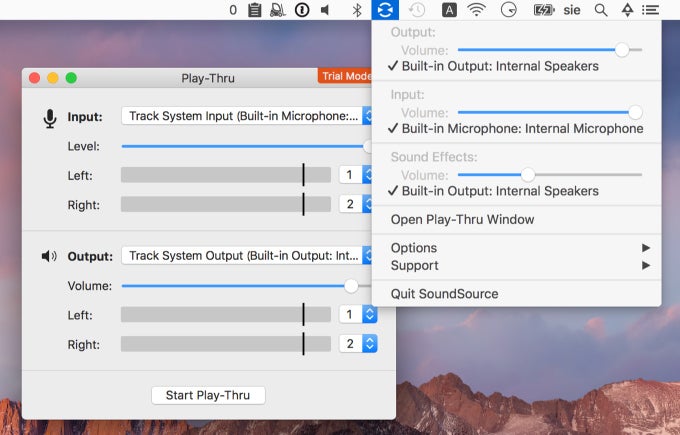This screenshot has height=435, width=680.
Task: Click the Output Left level meter
Action: (x=226, y=314)
